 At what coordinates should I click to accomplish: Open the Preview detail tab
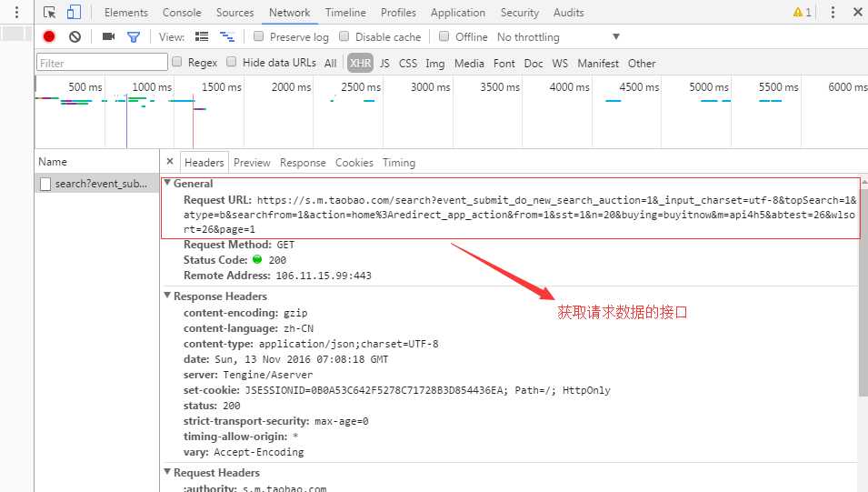tap(252, 163)
